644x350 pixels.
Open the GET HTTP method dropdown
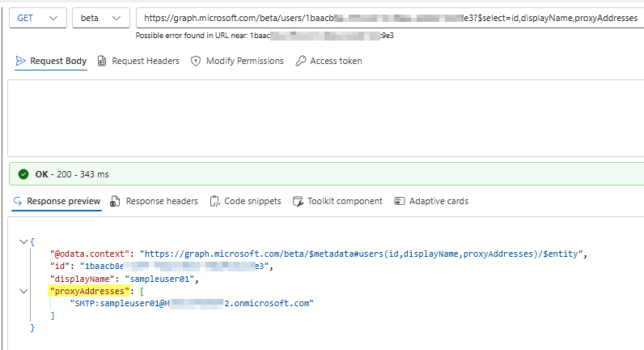(x=38, y=18)
